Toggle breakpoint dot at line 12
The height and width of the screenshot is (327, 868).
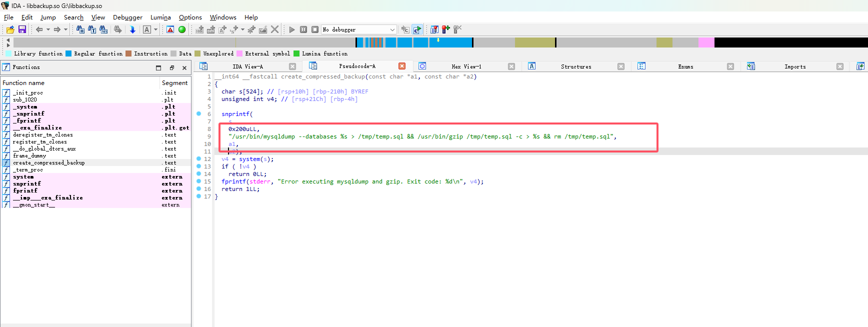point(198,159)
